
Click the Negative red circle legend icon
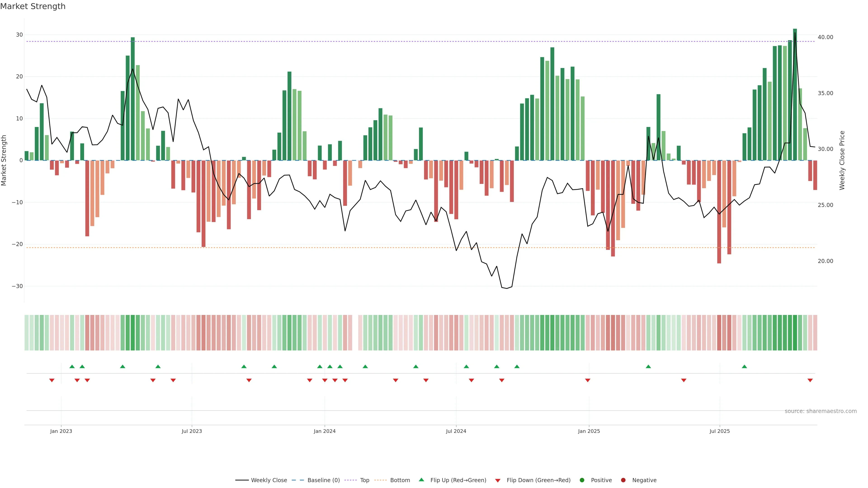coord(623,480)
